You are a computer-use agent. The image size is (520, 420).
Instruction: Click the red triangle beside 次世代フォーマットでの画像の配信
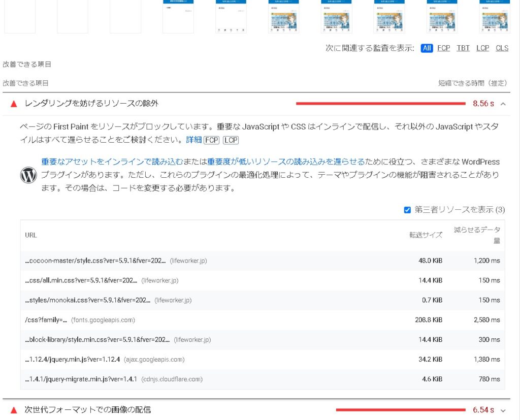pos(14,410)
